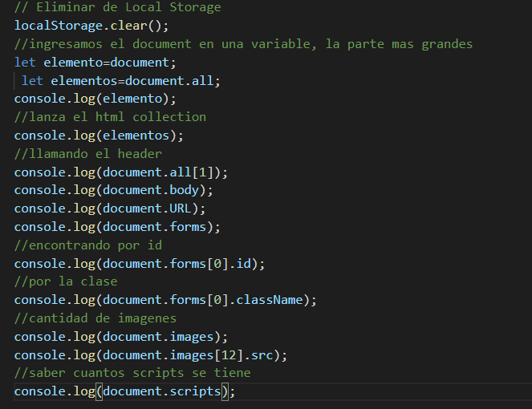Image resolution: width=532 pixels, height=409 pixels.
Task: Click the comment '//llamando el header'
Action: (88, 154)
